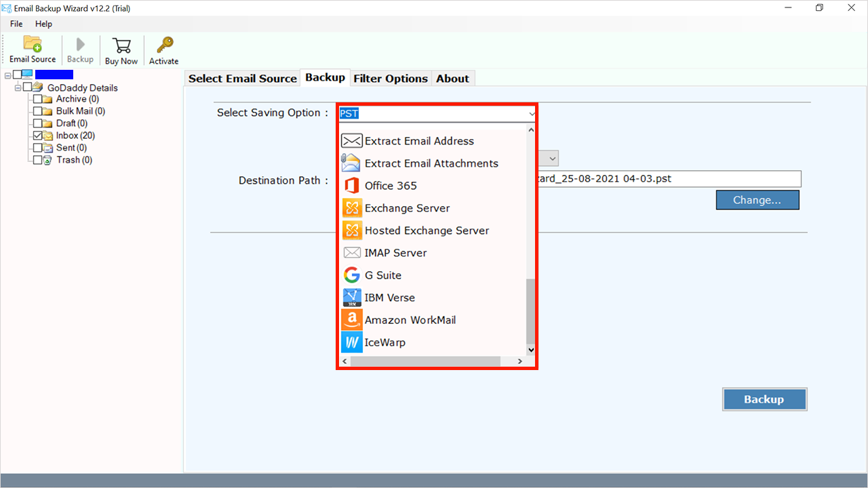The image size is (868, 488).
Task: Collapse the GoDaddy Details tree node
Action: 18,87
